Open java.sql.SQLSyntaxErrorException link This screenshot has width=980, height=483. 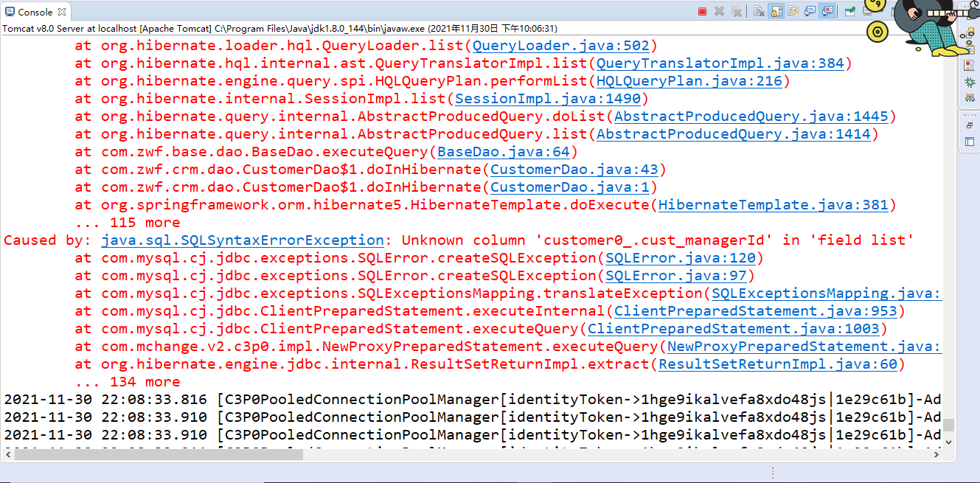pyautogui.click(x=243, y=240)
